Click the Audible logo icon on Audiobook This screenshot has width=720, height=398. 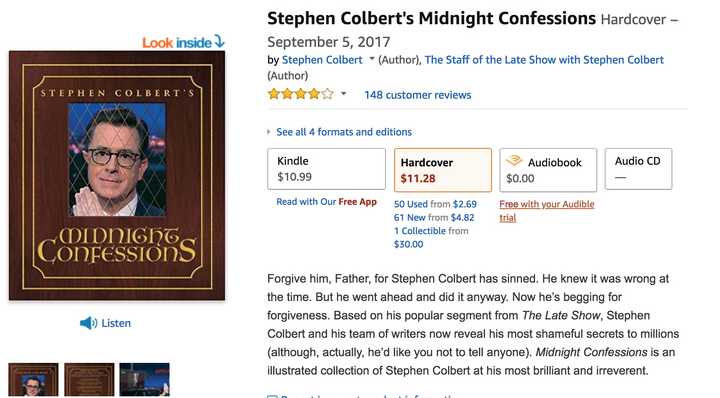(514, 161)
